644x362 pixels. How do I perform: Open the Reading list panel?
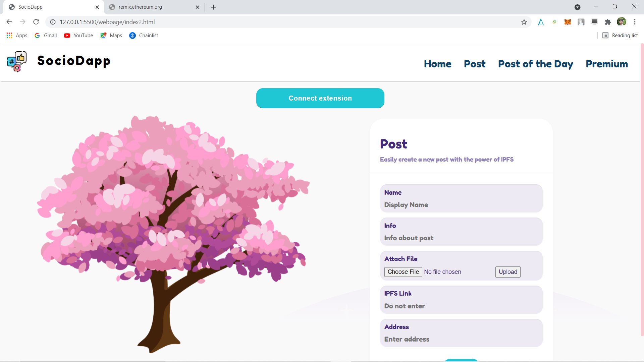[620, 36]
